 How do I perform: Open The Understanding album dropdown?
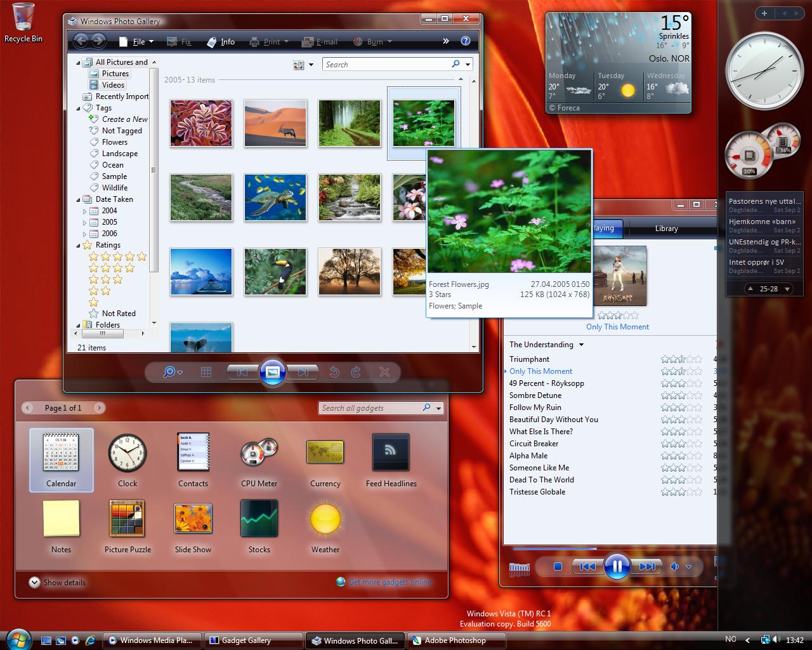581,345
